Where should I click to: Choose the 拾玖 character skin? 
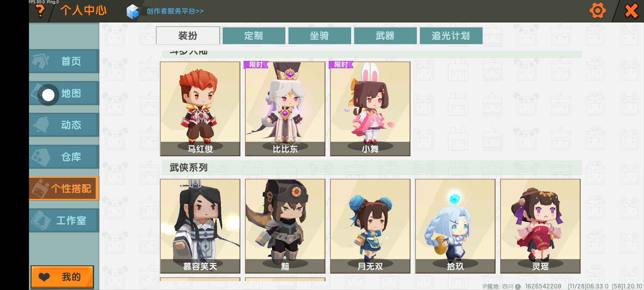[x=455, y=226]
